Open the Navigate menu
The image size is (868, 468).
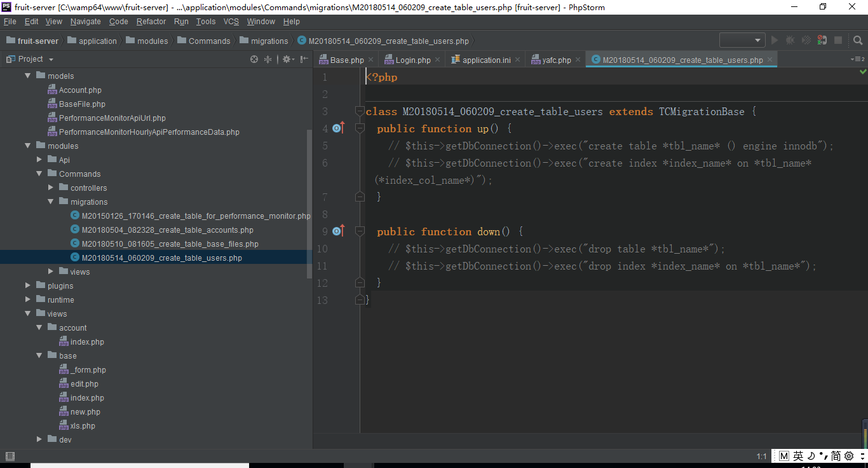pyautogui.click(x=85, y=22)
